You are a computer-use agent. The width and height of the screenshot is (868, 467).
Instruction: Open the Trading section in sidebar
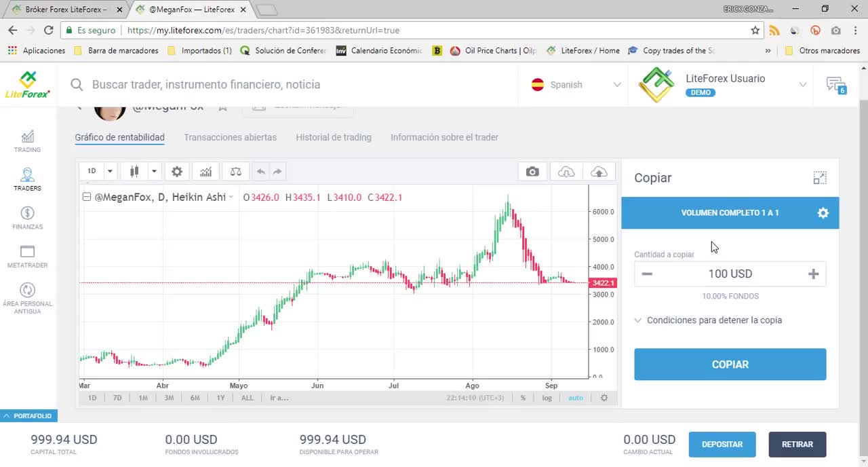27,141
